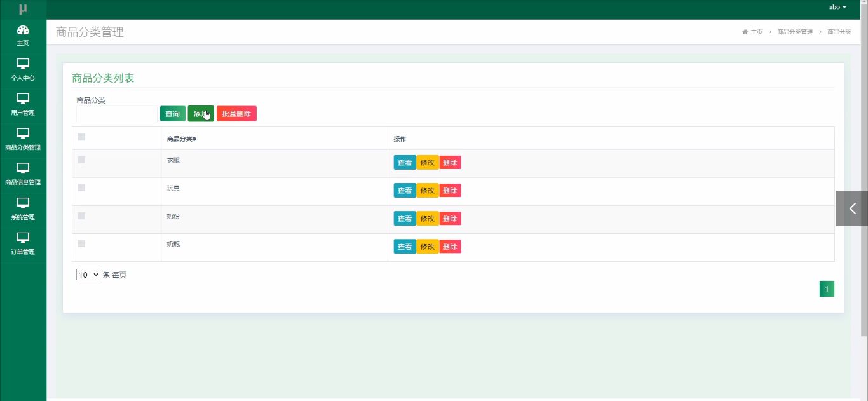Image resolution: width=868 pixels, height=401 pixels.
Task: Click the μ logo at top left
Action: pos(23,9)
